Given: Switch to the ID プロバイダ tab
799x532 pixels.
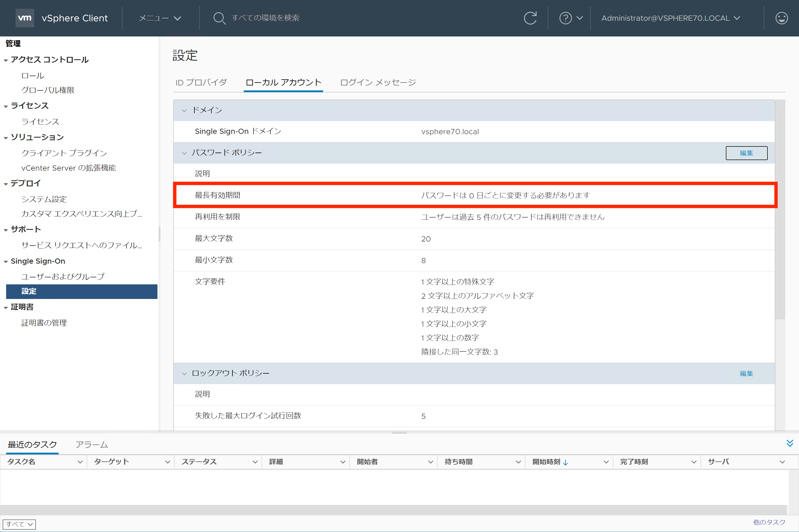Looking at the screenshot, I should point(201,83).
